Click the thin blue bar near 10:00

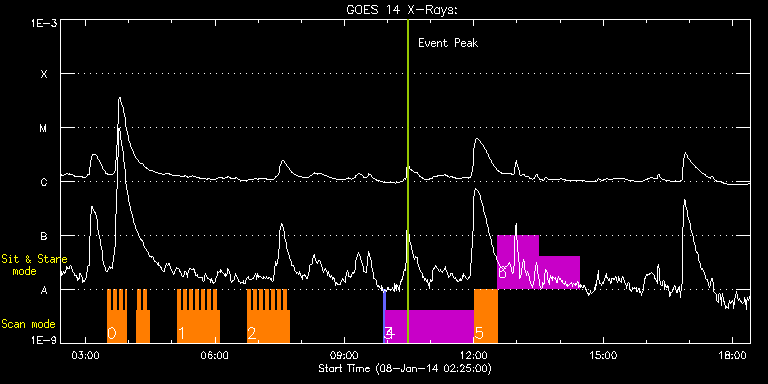[x=384, y=316]
